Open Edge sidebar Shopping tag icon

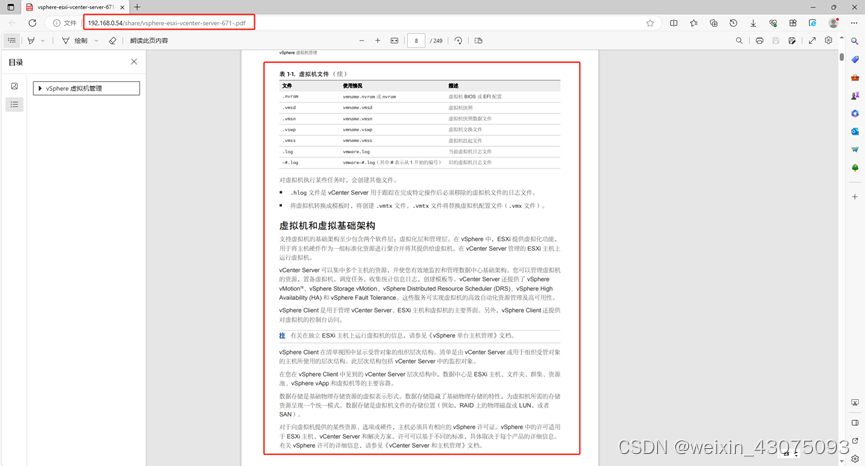coord(855,60)
